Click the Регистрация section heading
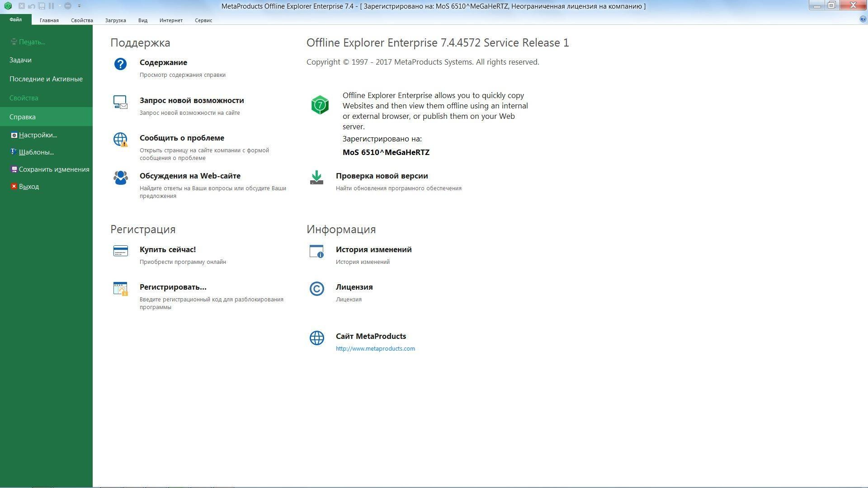Image resolution: width=868 pixels, height=488 pixels. pyautogui.click(x=143, y=230)
